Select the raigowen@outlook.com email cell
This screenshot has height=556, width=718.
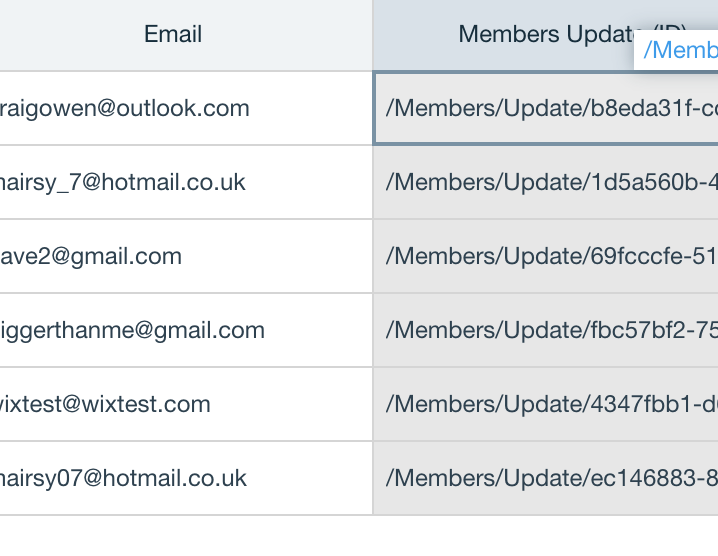pyautogui.click(x=186, y=109)
